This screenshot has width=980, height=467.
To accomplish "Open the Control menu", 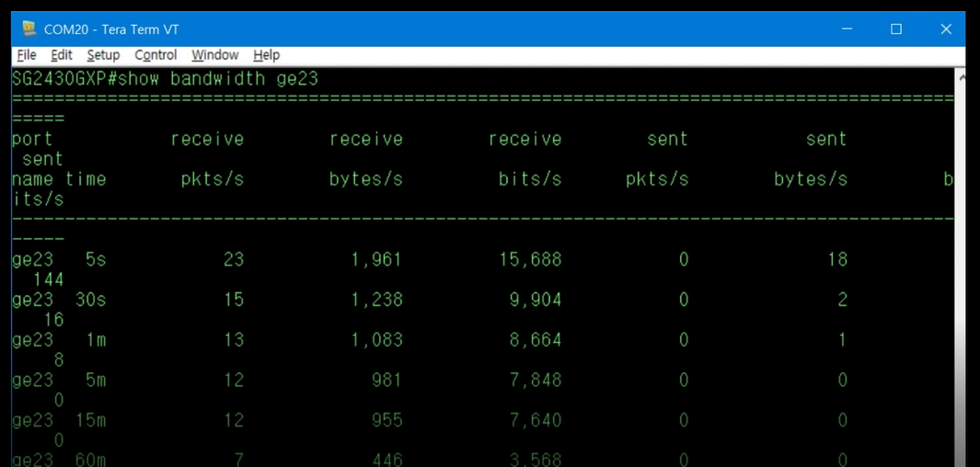I will pyautogui.click(x=156, y=55).
